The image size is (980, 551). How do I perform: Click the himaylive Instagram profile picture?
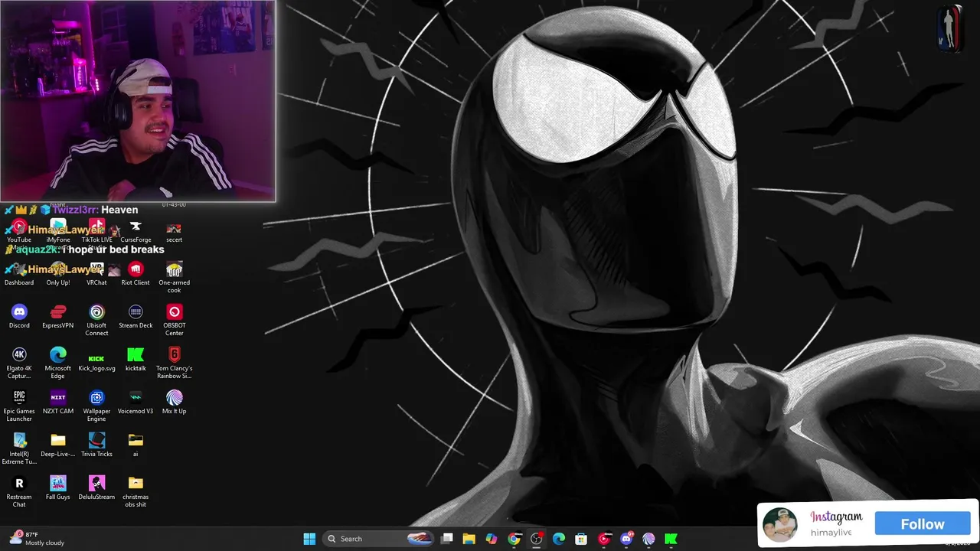tap(780, 525)
